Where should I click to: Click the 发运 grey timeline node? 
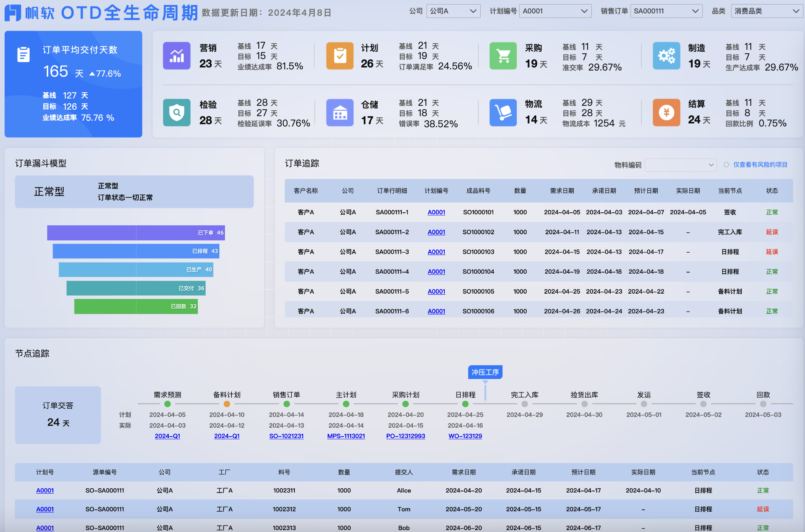point(644,404)
